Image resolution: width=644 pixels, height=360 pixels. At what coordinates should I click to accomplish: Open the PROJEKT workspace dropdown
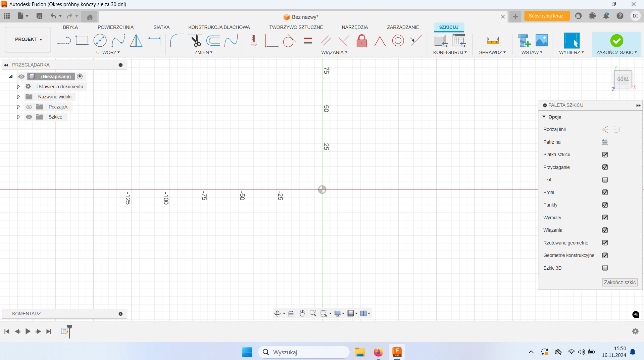28,39
